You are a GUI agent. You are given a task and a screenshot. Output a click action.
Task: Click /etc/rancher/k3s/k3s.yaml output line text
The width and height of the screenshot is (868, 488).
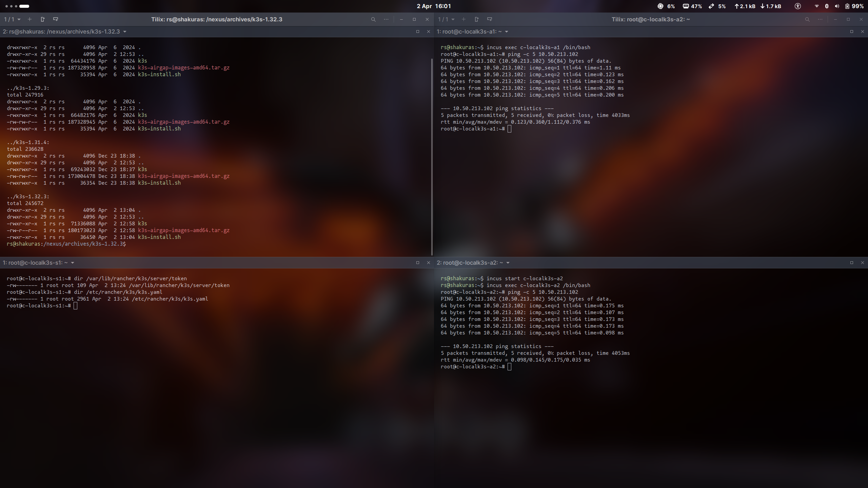pos(170,299)
